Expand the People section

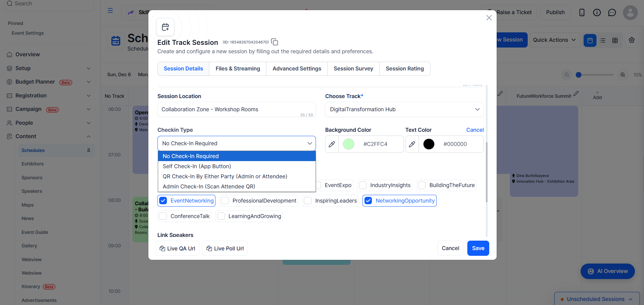(x=89, y=123)
